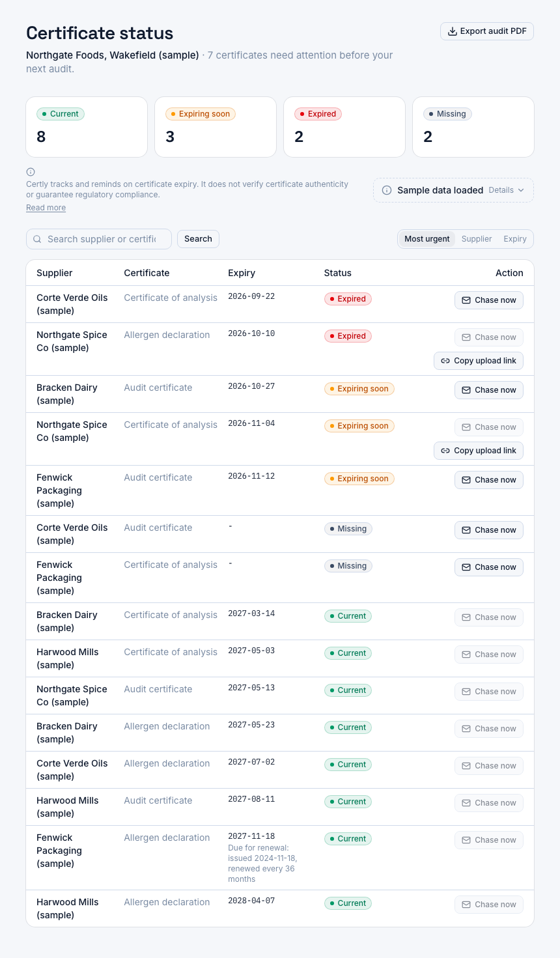Switch sorting to Supplier
Screen dimensions: 560x958
(x=477, y=239)
